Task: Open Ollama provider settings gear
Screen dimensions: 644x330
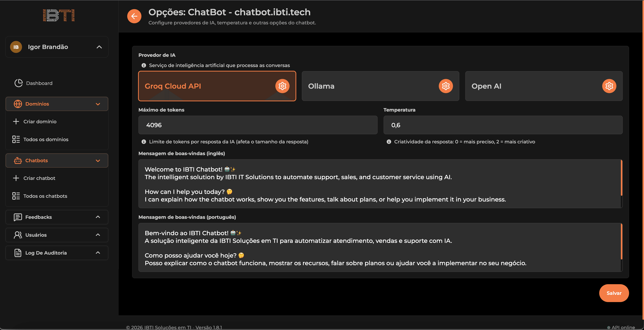Action: pos(446,86)
